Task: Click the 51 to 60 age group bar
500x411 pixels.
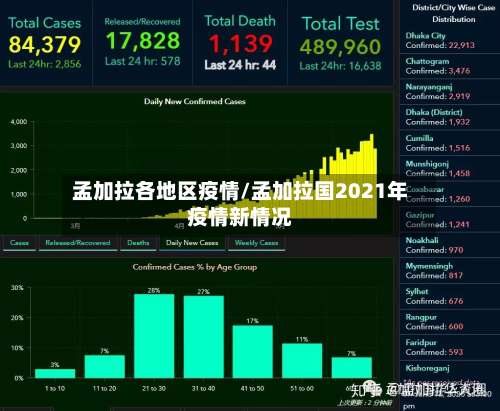Action: [x=302, y=361]
